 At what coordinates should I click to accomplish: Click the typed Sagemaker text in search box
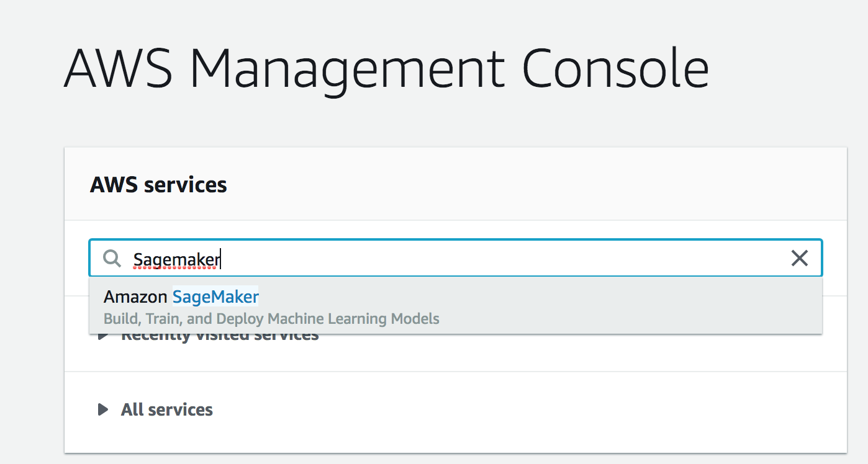[176, 259]
